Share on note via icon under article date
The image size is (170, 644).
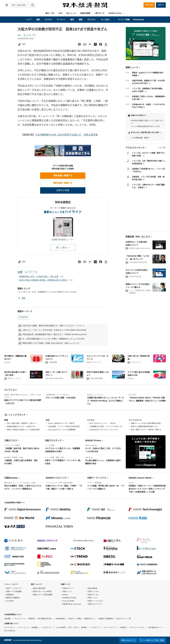(x=90, y=44)
